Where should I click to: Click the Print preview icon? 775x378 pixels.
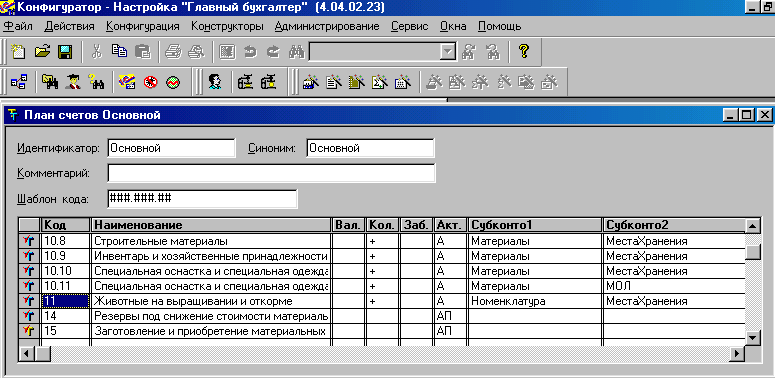pos(196,52)
